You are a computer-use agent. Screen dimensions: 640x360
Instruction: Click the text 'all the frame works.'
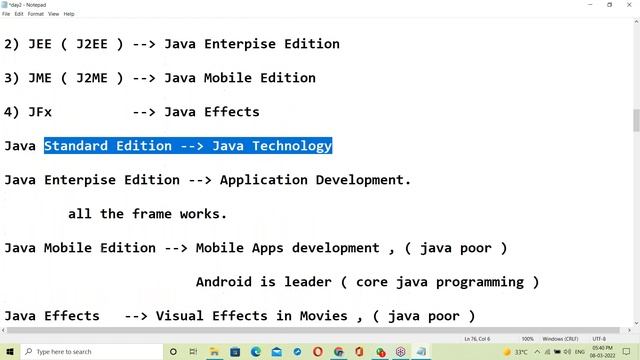(147, 214)
